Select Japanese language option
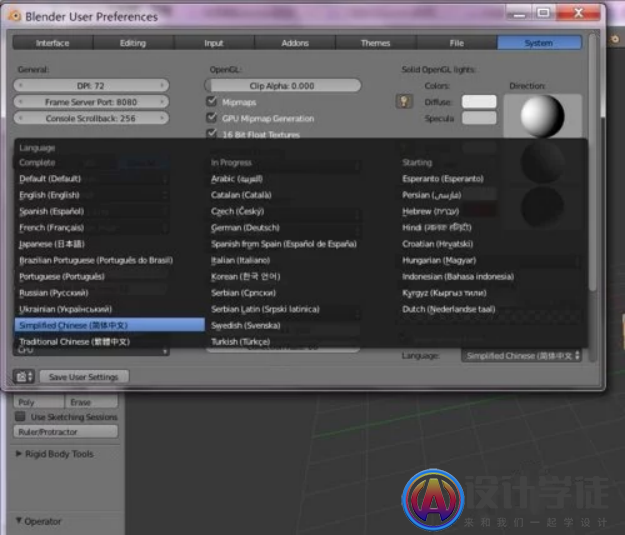 [x=110, y=244]
